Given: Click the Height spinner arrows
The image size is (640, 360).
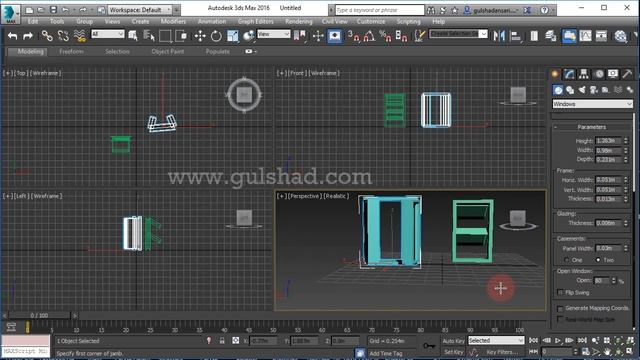Looking at the screenshot, I should click(626, 141).
